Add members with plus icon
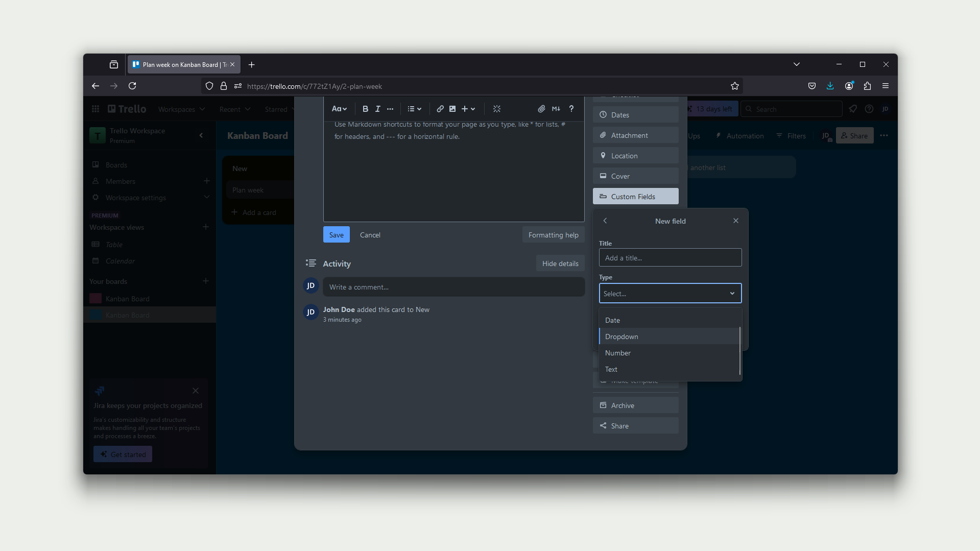This screenshot has width=980, height=551. [206, 181]
